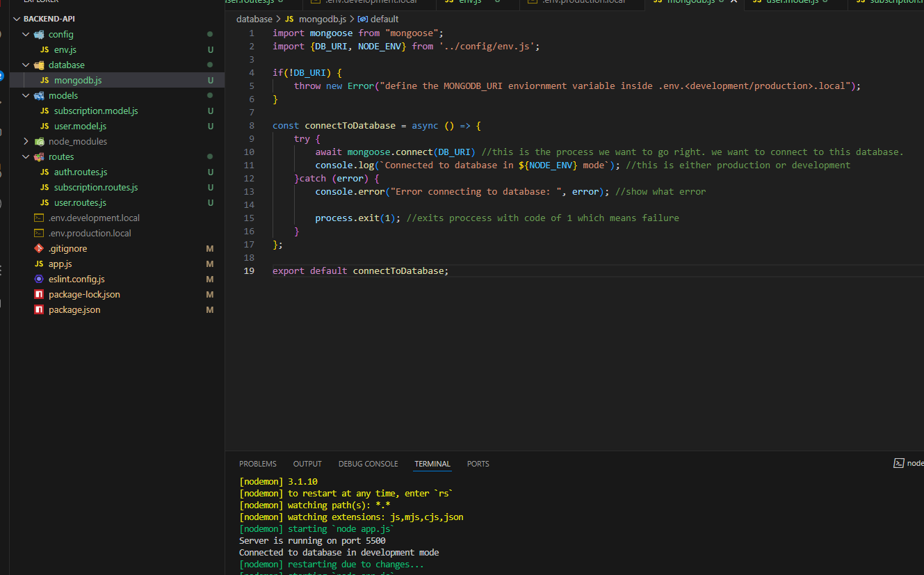
Task: Click 'Server is running on port 5500' terminal line
Action: pyautogui.click(x=312, y=541)
